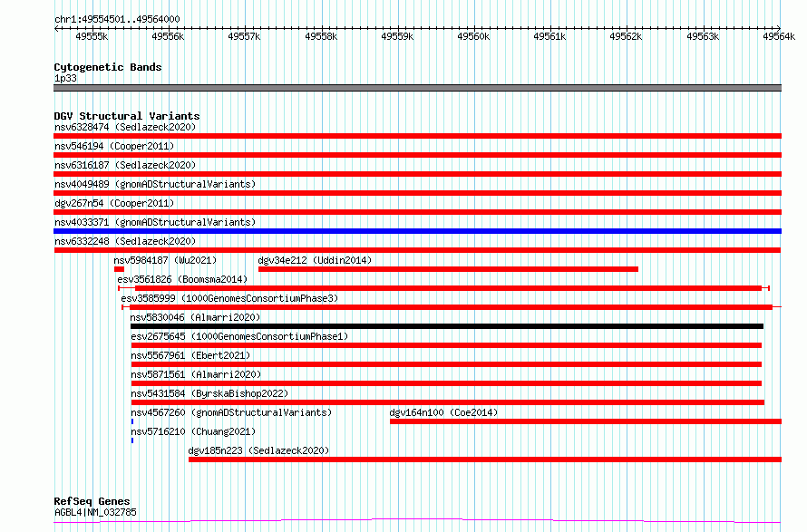Click the 49562k ruler label

[626, 36]
